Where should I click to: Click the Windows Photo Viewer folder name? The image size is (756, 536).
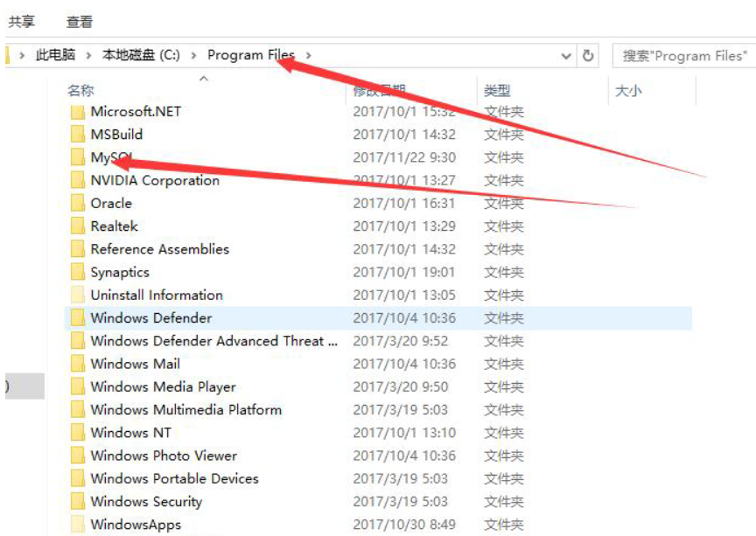point(164,456)
